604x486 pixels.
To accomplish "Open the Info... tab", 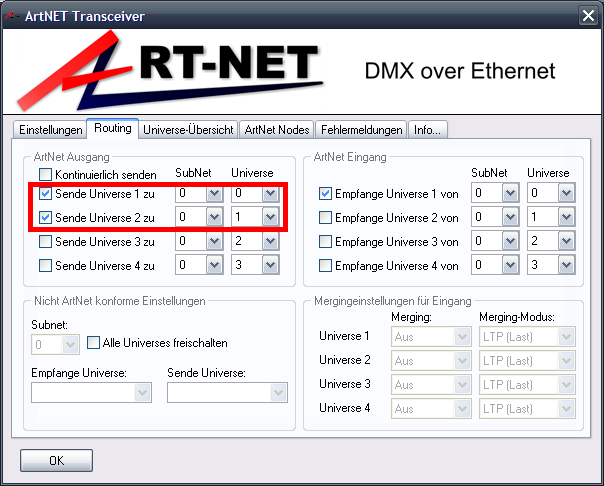I will tap(427, 130).
